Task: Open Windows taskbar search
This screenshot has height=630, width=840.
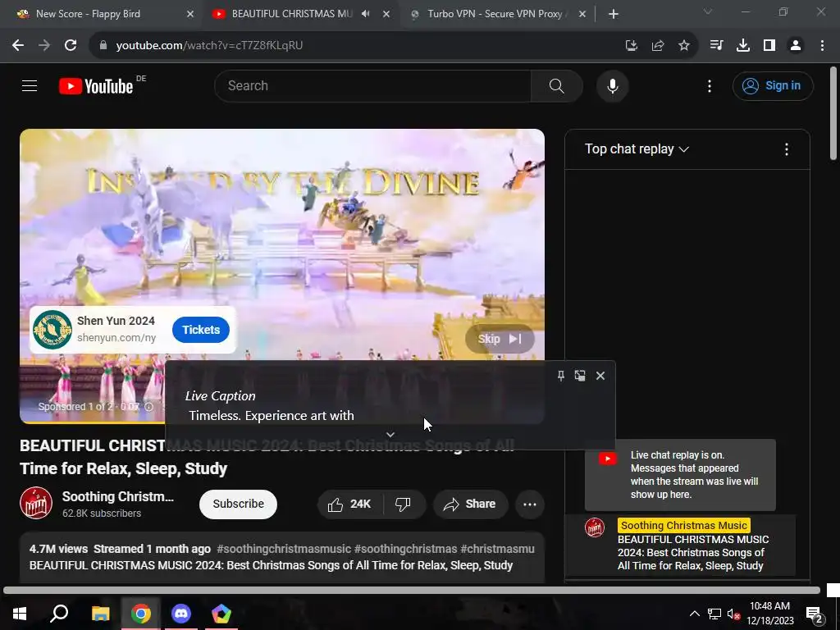Action: coord(59,614)
